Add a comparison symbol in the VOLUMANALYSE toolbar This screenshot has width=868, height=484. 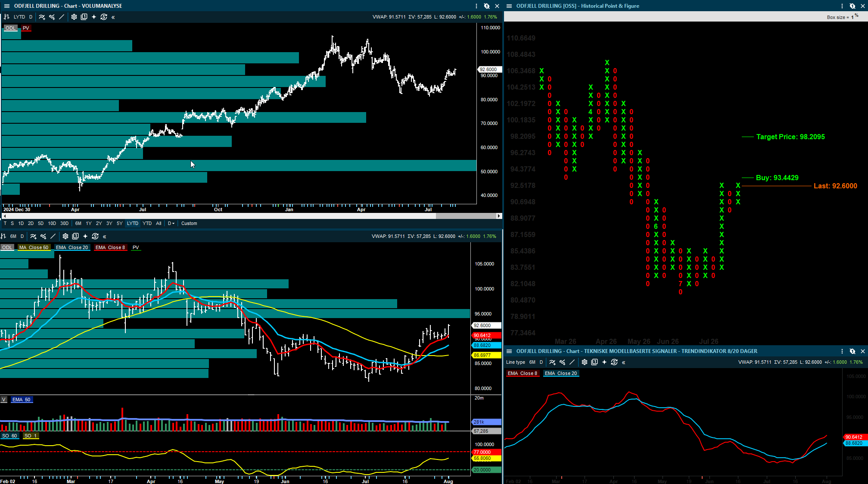click(x=52, y=17)
